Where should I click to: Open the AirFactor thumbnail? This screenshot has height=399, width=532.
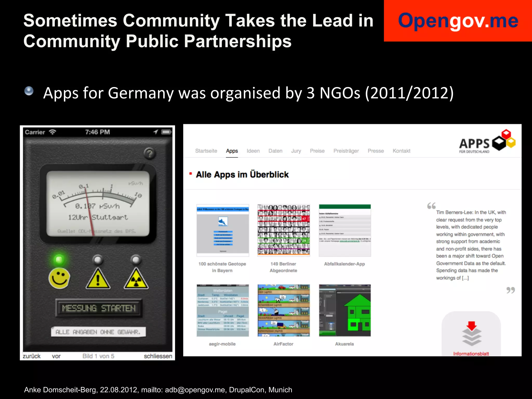coord(284,310)
